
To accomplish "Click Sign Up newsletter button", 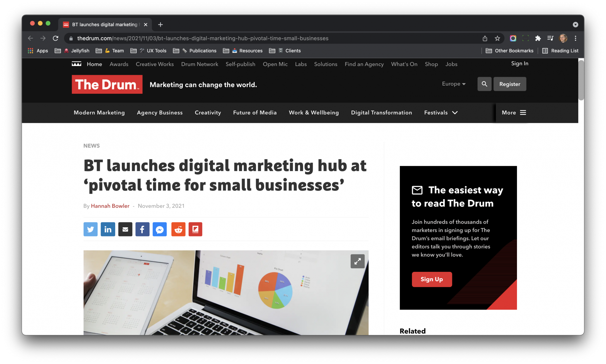I will (x=432, y=279).
